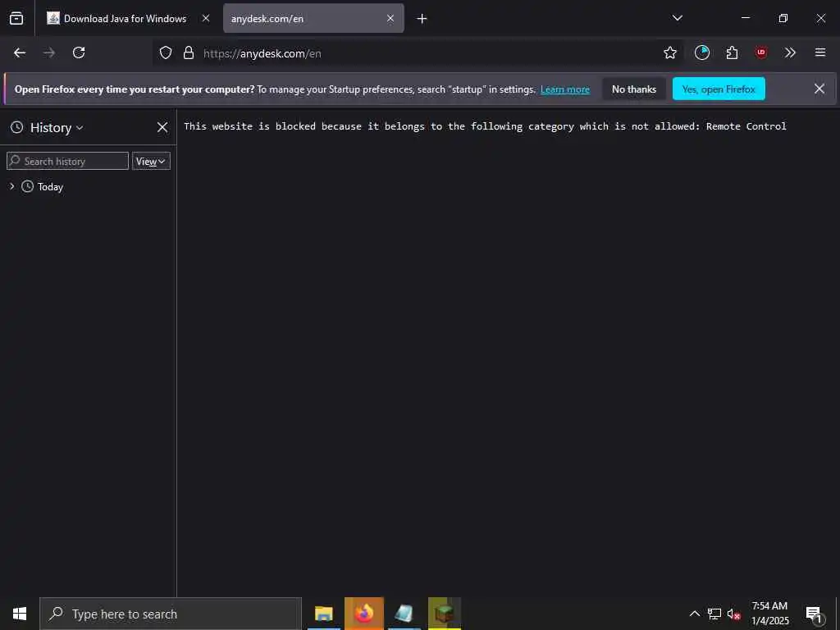Image resolution: width=840 pixels, height=630 pixels.
Task: Open the list all tabs dropdown
Action: click(677, 18)
